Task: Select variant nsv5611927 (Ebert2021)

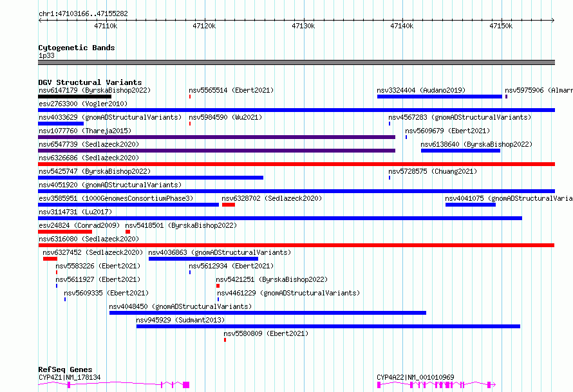Action: [x=98, y=279]
